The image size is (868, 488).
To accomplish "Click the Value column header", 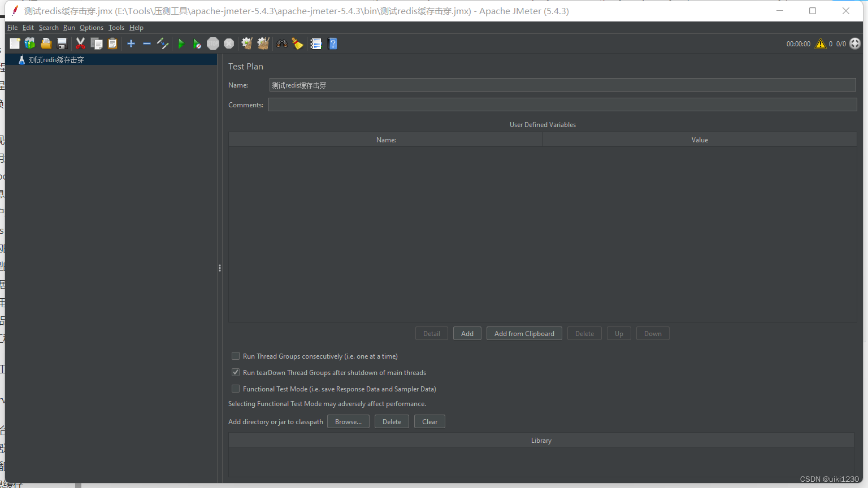I will (700, 140).
